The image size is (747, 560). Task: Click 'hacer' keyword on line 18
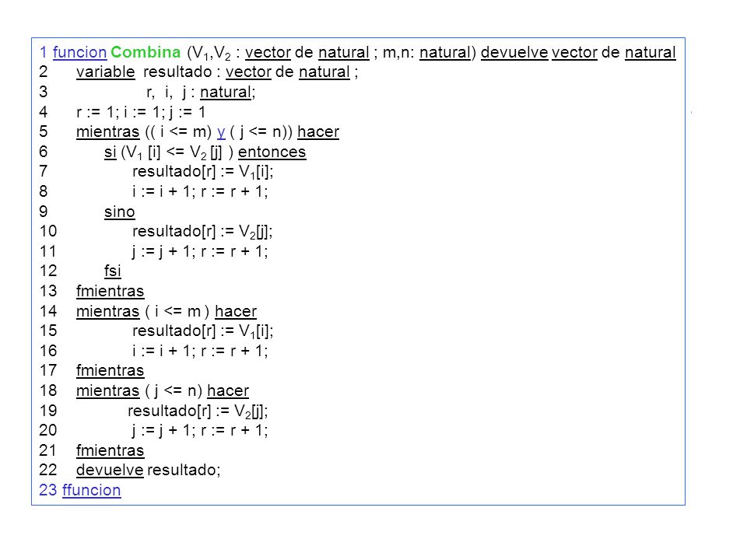[x=228, y=391]
